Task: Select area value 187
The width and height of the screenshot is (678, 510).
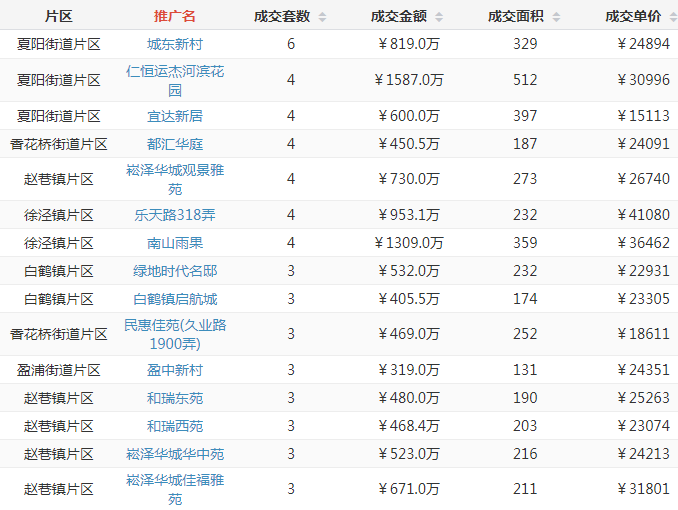Action: [x=525, y=144]
